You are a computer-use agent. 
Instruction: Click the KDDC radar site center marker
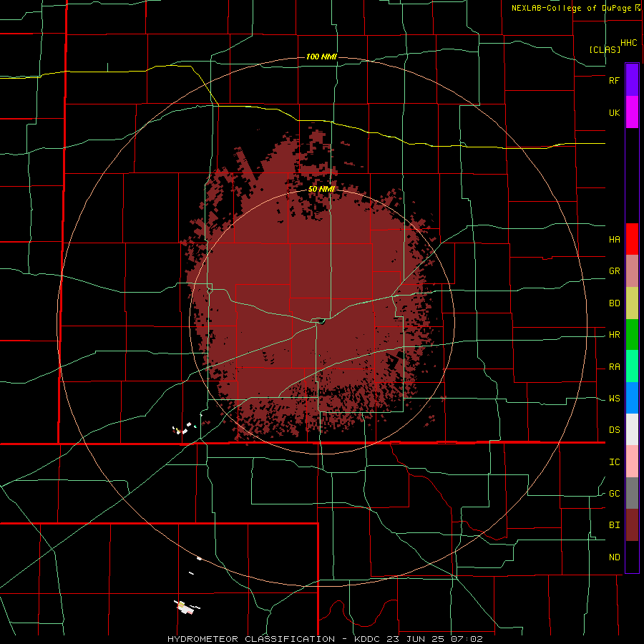pyautogui.click(x=321, y=321)
